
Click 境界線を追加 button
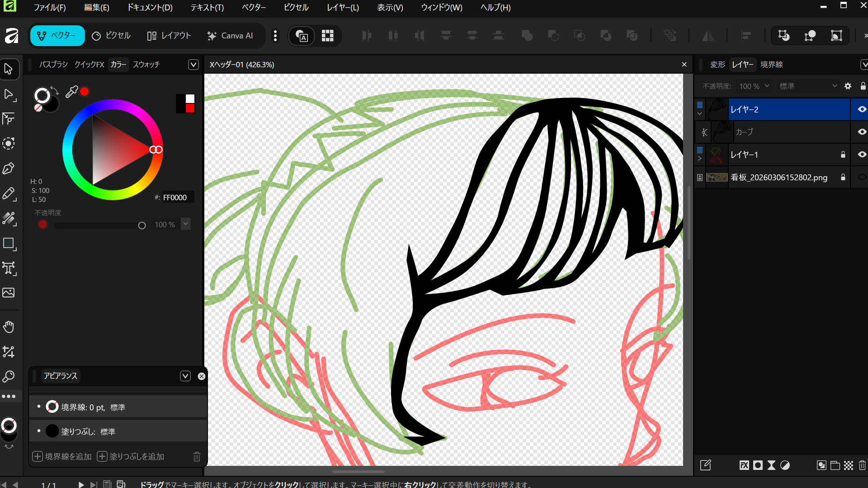(62, 456)
